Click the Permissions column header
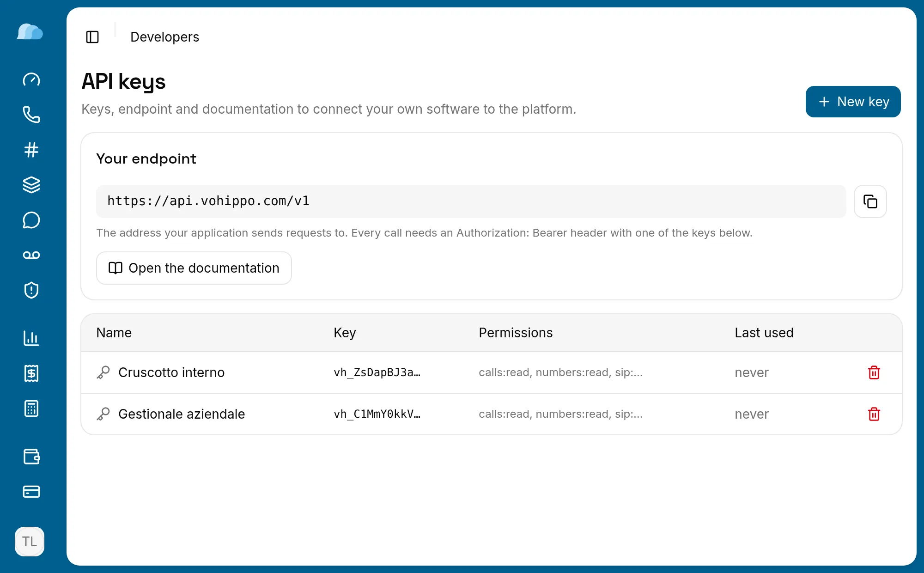The height and width of the screenshot is (573, 924). (x=516, y=333)
